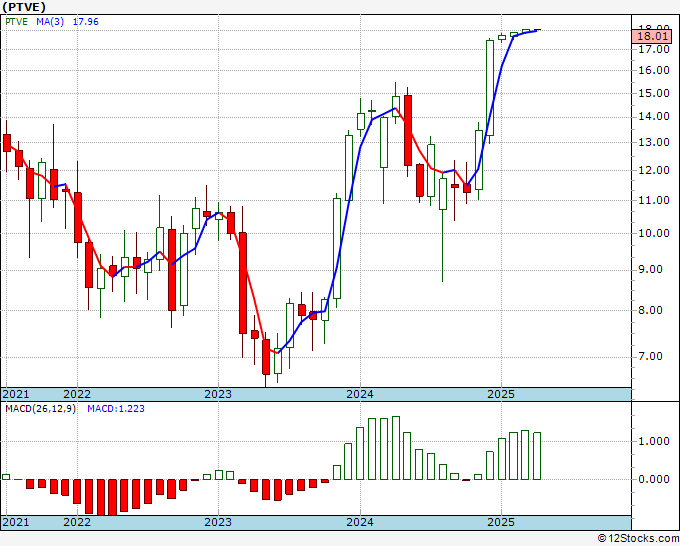Click the (PTVE) chart title

(x=24, y=7)
